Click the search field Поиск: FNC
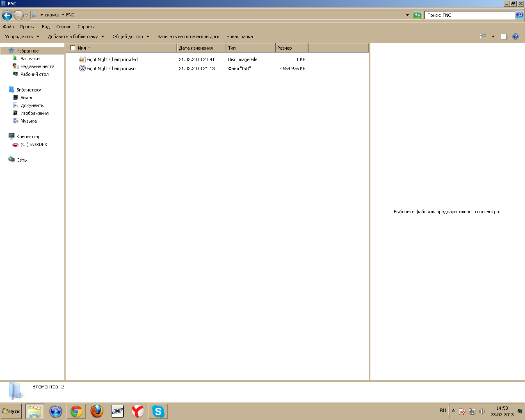This screenshot has width=525, height=420. click(470, 15)
